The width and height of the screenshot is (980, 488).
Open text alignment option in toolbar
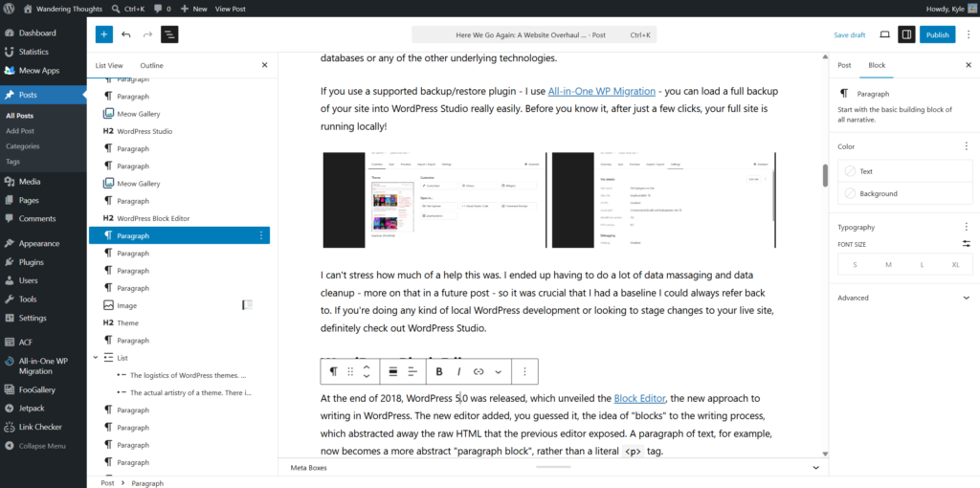pos(412,372)
